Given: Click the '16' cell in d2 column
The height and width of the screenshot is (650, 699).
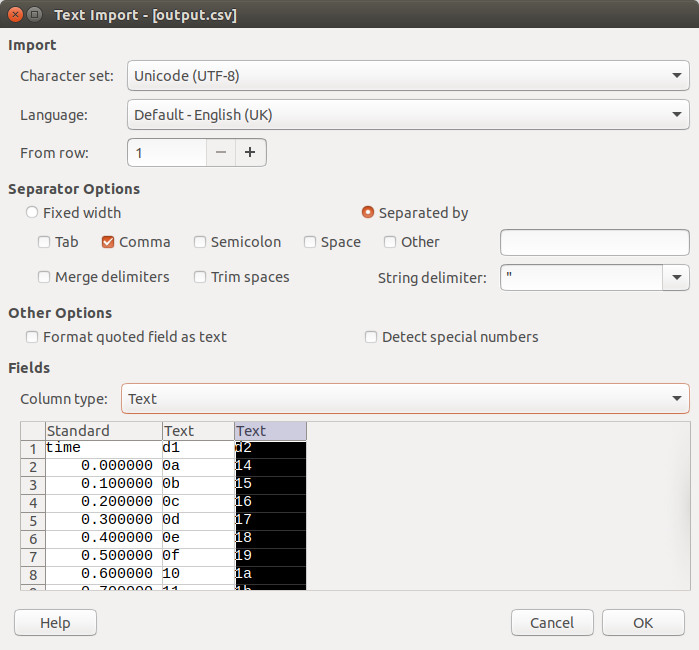Looking at the screenshot, I should tap(271, 502).
